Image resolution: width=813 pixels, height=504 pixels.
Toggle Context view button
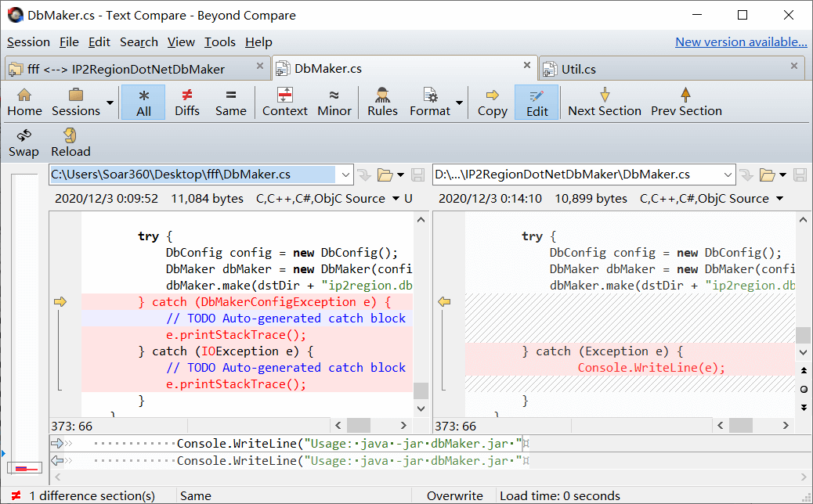tap(284, 102)
